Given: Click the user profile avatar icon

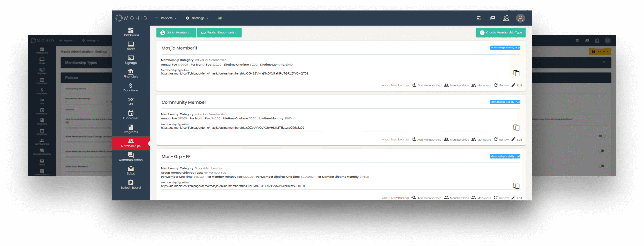Looking at the screenshot, I should [520, 18].
